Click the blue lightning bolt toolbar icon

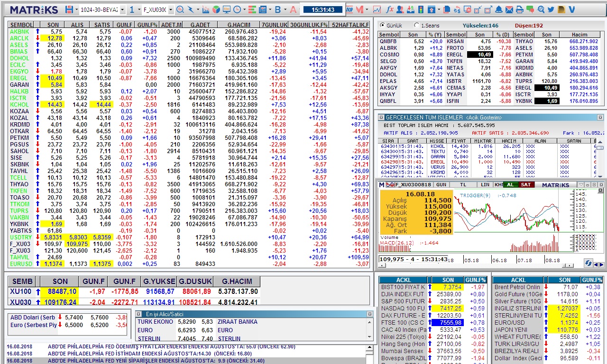(191, 9)
